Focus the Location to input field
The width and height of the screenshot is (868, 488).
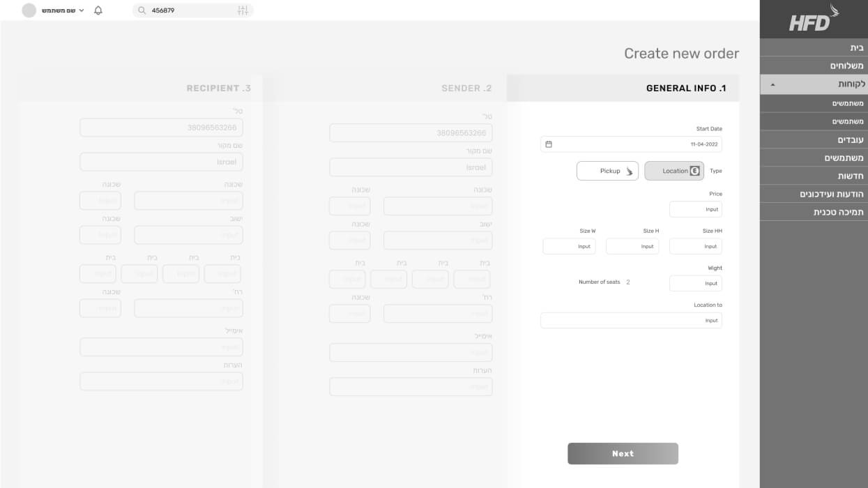[x=631, y=321]
